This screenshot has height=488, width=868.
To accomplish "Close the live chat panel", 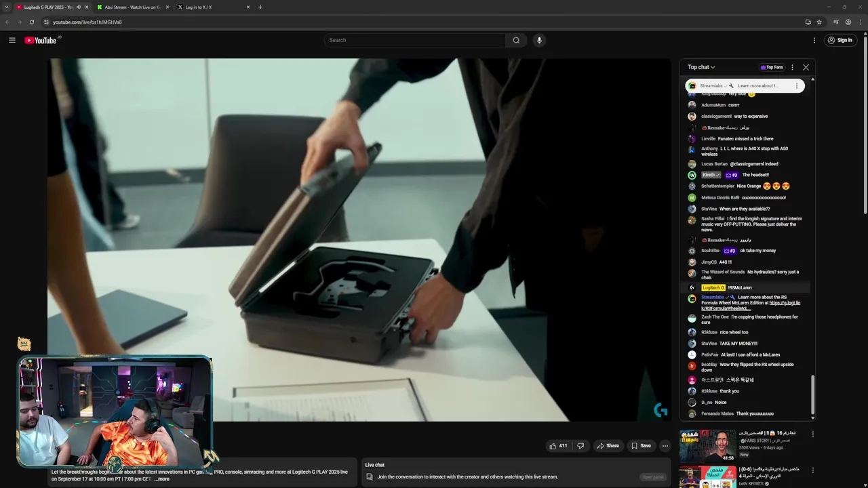I will coord(806,67).
